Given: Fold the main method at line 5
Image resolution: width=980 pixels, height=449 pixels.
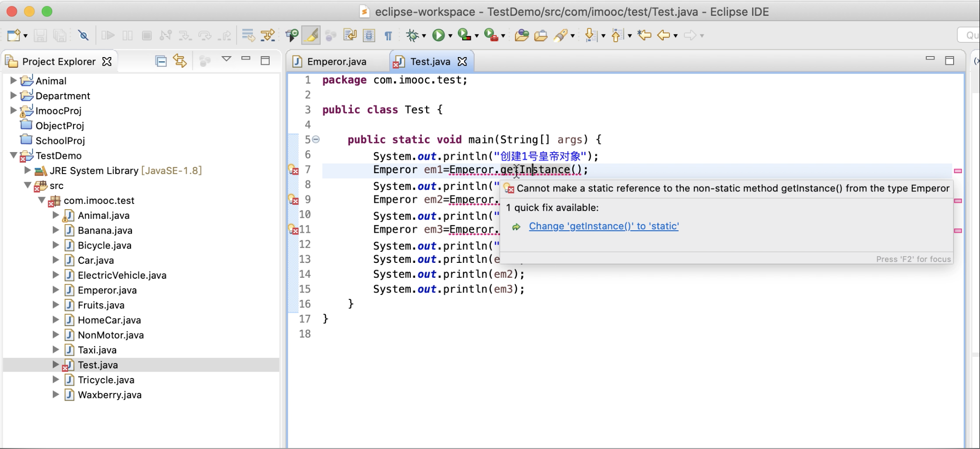Looking at the screenshot, I should pyautogui.click(x=316, y=140).
